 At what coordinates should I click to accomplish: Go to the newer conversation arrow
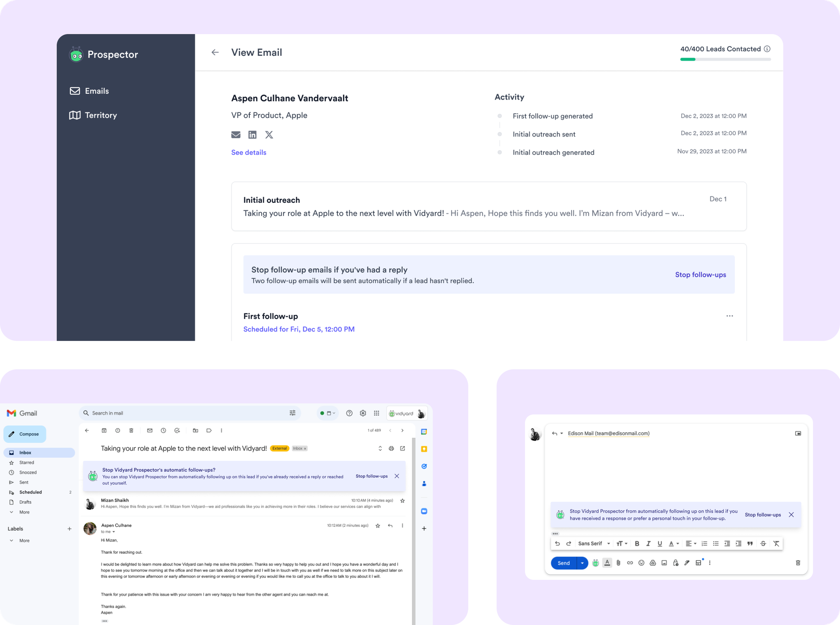pos(390,430)
